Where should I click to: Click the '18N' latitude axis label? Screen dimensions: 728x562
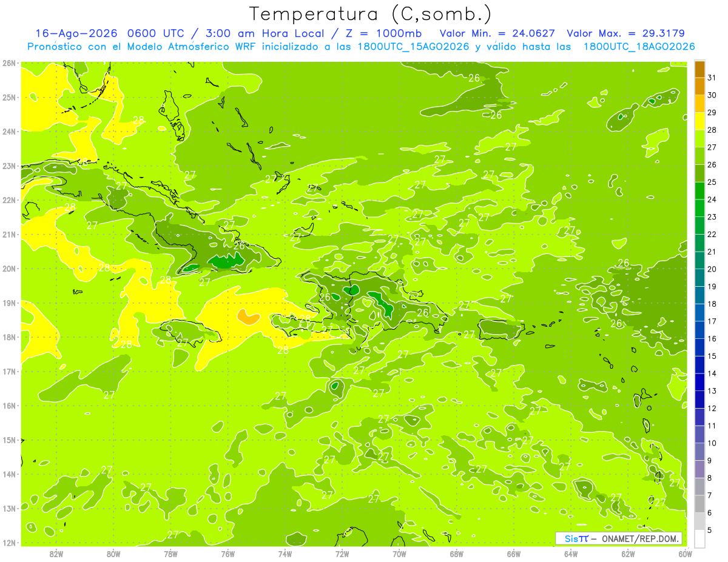8,337
